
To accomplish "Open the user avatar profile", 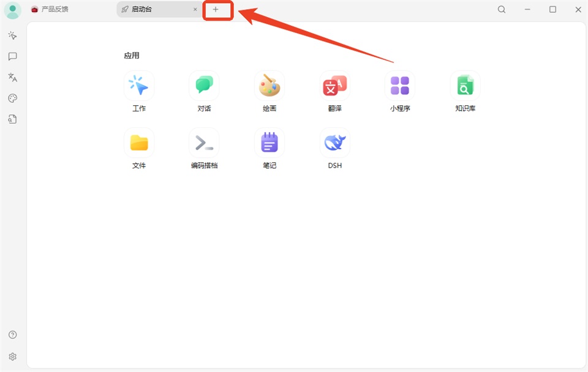I will tap(12, 10).
